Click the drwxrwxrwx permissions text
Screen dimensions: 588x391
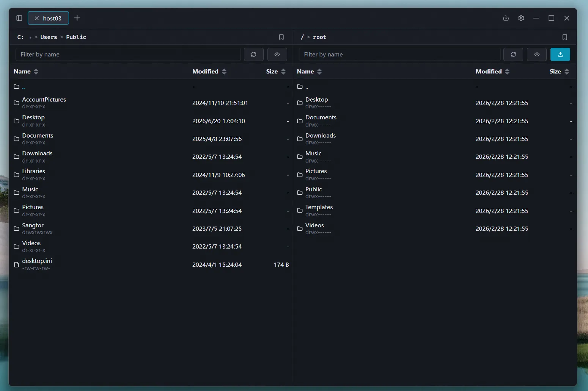tap(37, 232)
